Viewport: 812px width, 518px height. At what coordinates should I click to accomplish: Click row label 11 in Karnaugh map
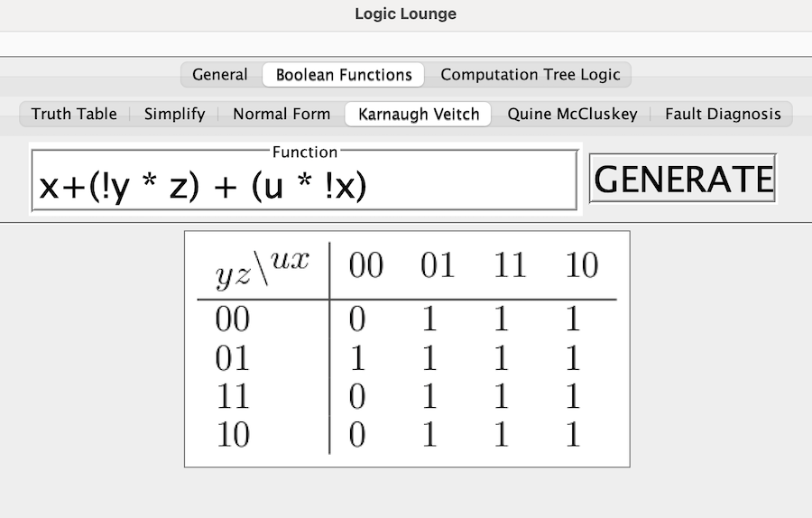point(233,396)
